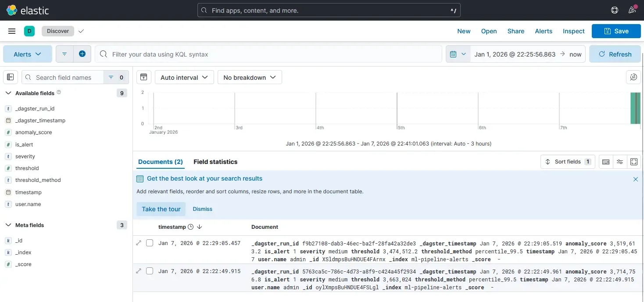Open the Inspect menu item
The image size is (644, 302).
[573, 31]
